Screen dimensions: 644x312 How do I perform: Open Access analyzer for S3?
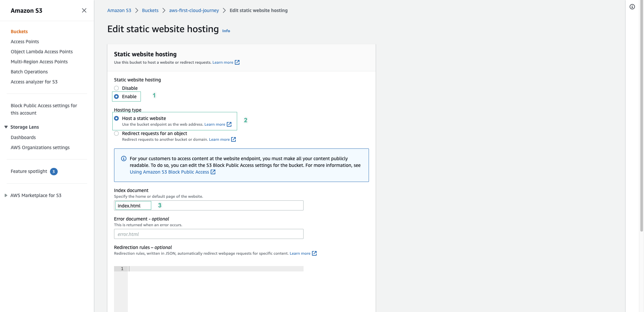coord(34,82)
